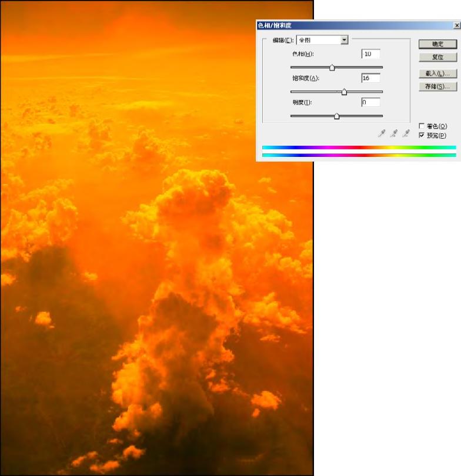Screen dimensions: 461x476
Task: Click the 存储(S)... save button
Action: pyautogui.click(x=437, y=86)
